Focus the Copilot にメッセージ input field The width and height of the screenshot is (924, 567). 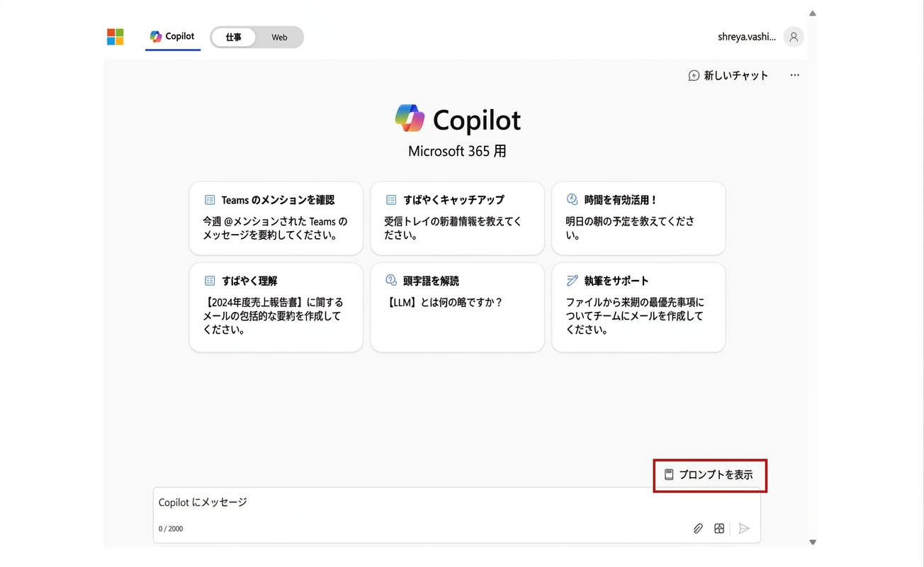pos(457,515)
